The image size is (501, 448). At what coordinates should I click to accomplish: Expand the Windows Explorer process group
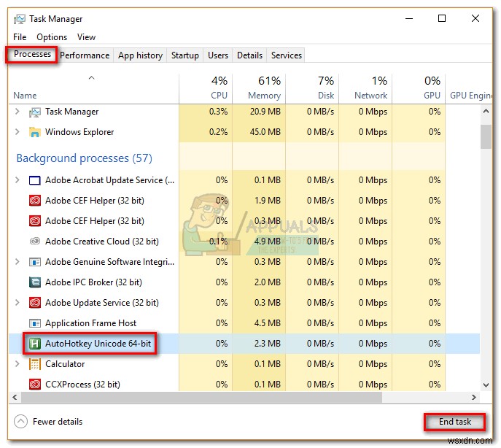18,132
